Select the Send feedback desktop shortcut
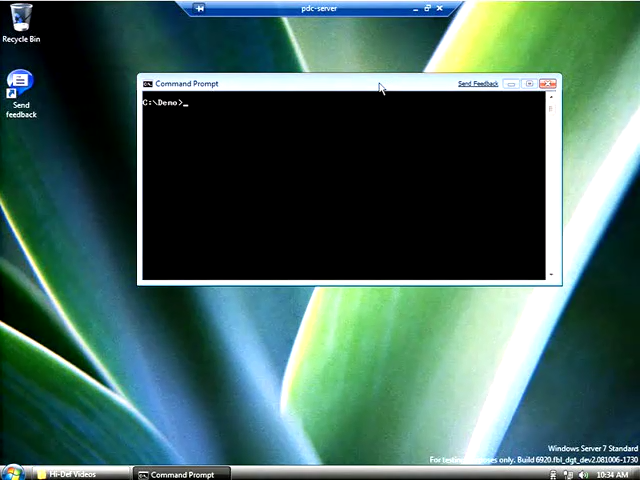640x480 pixels. tap(21, 94)
